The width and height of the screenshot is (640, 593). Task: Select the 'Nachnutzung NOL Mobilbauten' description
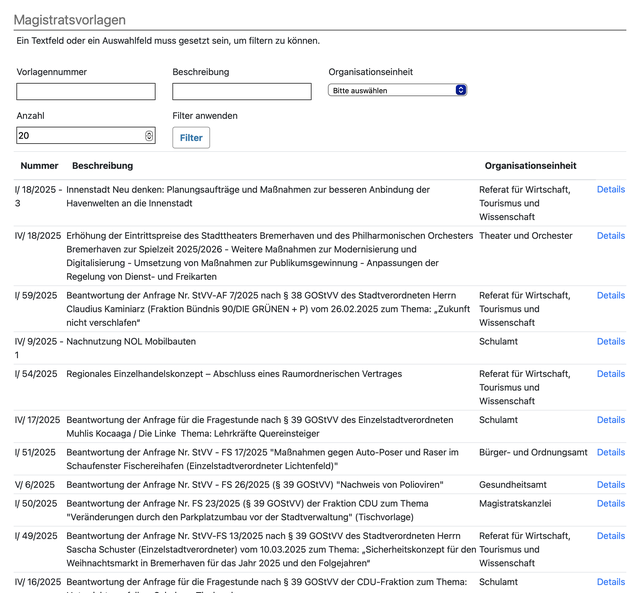[x=131, y=341]
